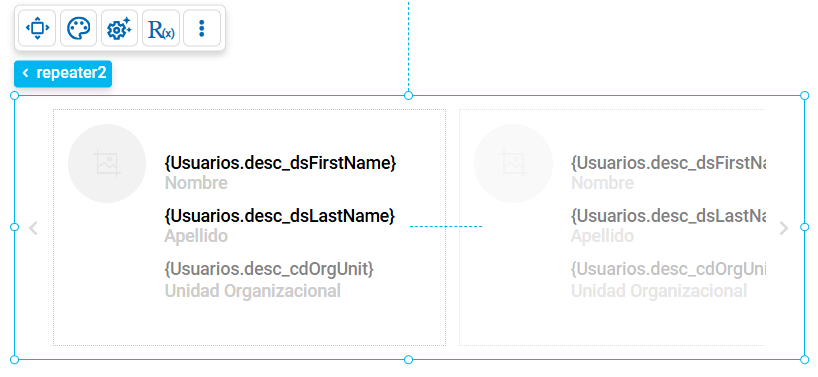Screen dimensions: 818x377
Task: Click the top-left corner selection handle
Action: [x=15, y=95]
